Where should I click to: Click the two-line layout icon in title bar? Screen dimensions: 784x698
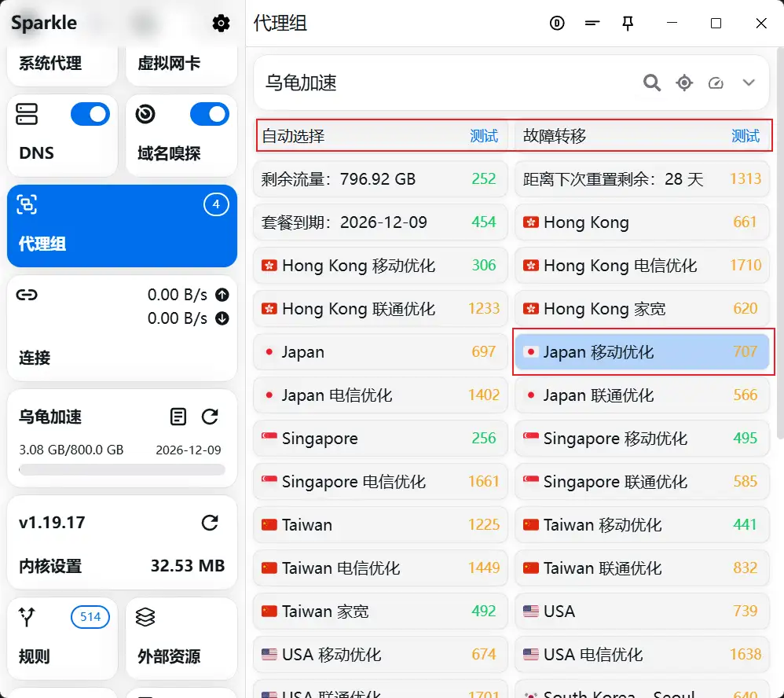coord(592,24)
